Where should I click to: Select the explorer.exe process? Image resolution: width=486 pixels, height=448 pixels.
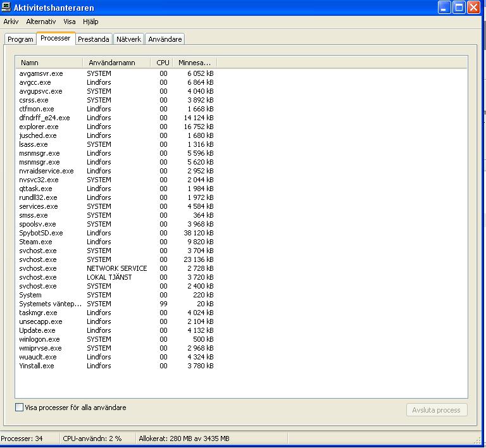[116, 127]
